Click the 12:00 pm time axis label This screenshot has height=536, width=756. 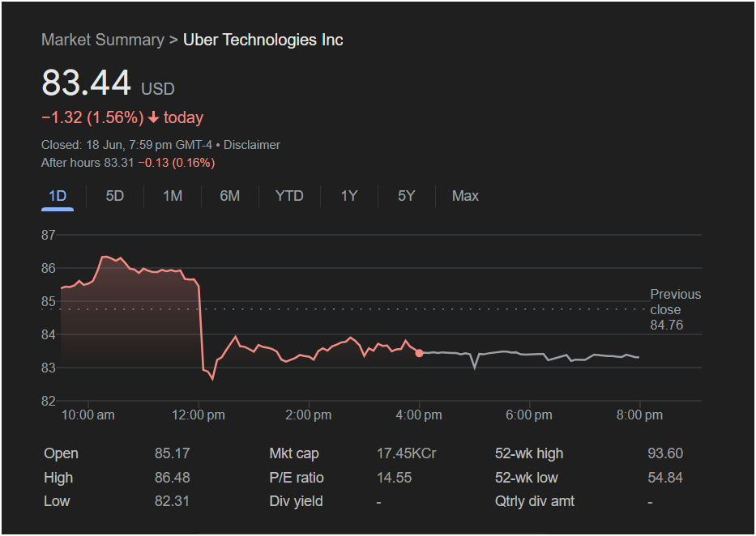tap(199, 415)
